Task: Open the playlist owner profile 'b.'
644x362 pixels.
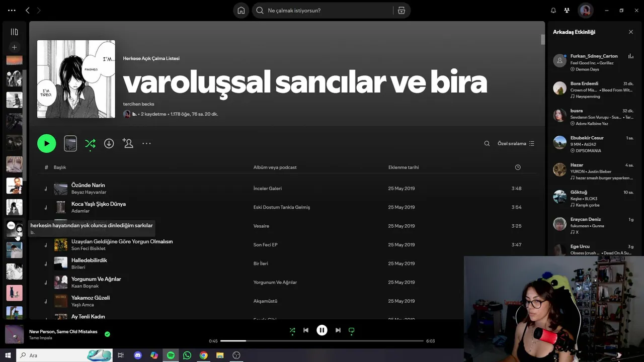Action: coord(134,114)
